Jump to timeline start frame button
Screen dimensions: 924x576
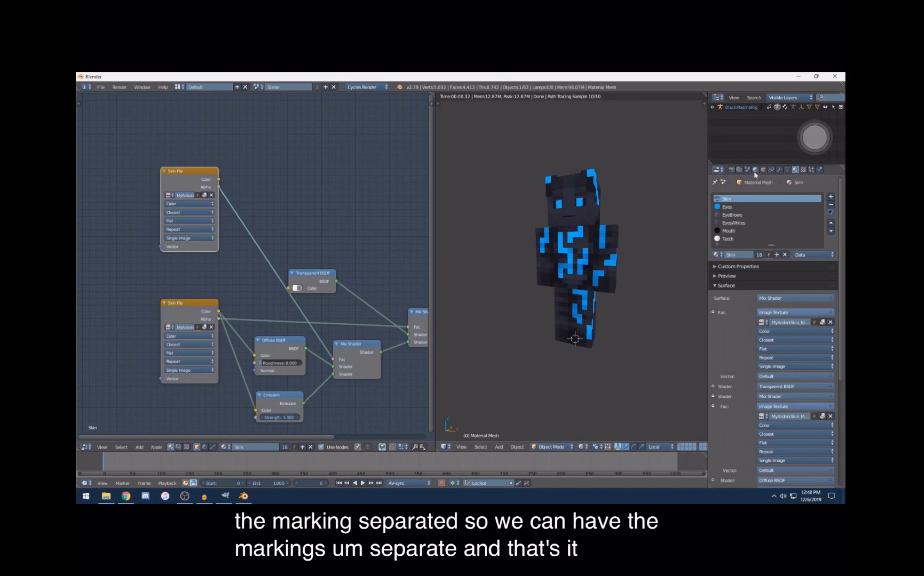pos(339,483)
